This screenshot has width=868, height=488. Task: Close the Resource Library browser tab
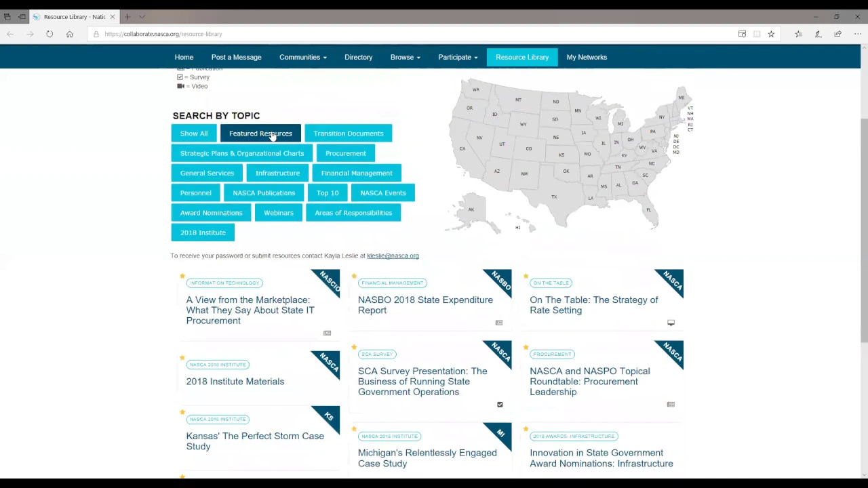click(x=113, y=16)
